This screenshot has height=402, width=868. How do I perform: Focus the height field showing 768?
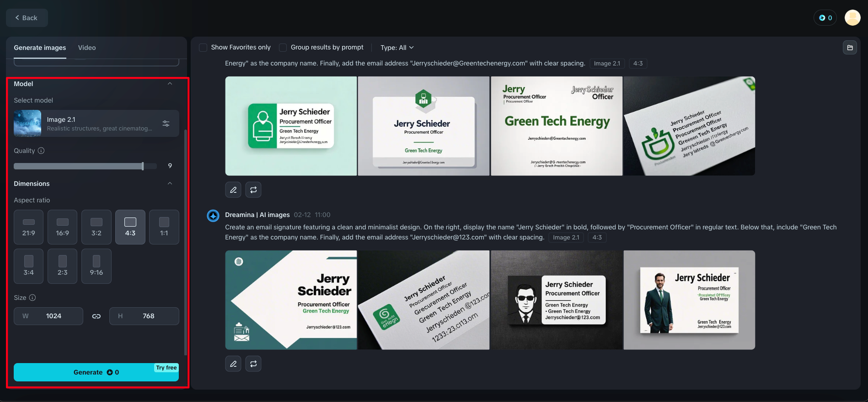point(144,316)
